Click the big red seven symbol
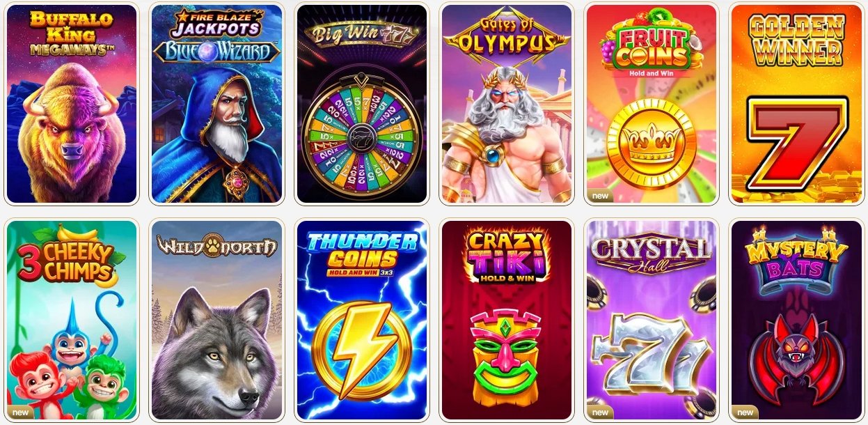The width and height of the screenshot is (868, 425). pyautogui.click(x=797, y=144)
